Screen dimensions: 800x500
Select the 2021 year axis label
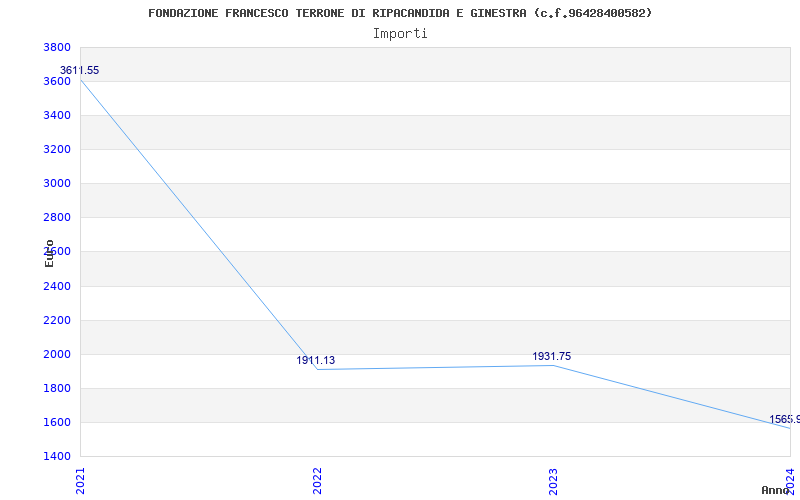tap(80, 481)
